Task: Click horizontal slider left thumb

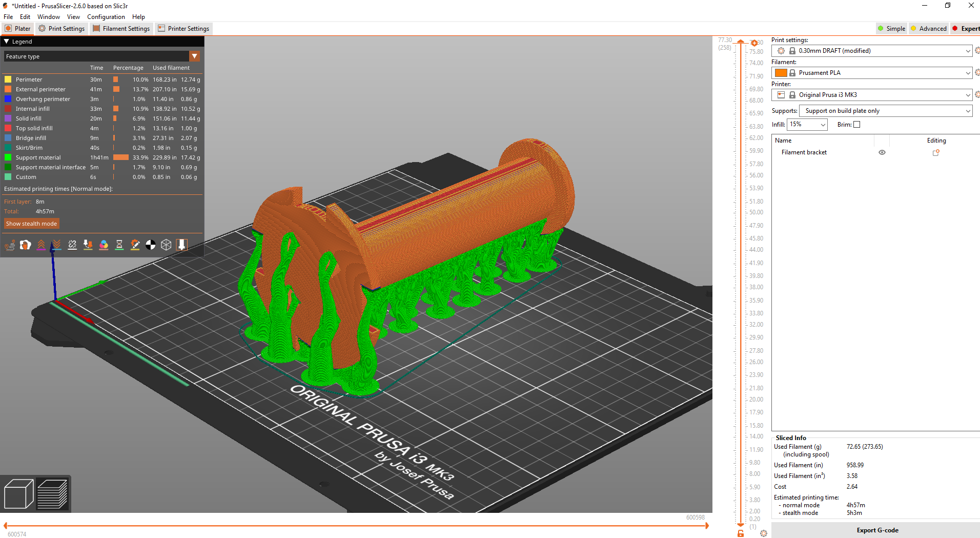Action: (5, 526)
